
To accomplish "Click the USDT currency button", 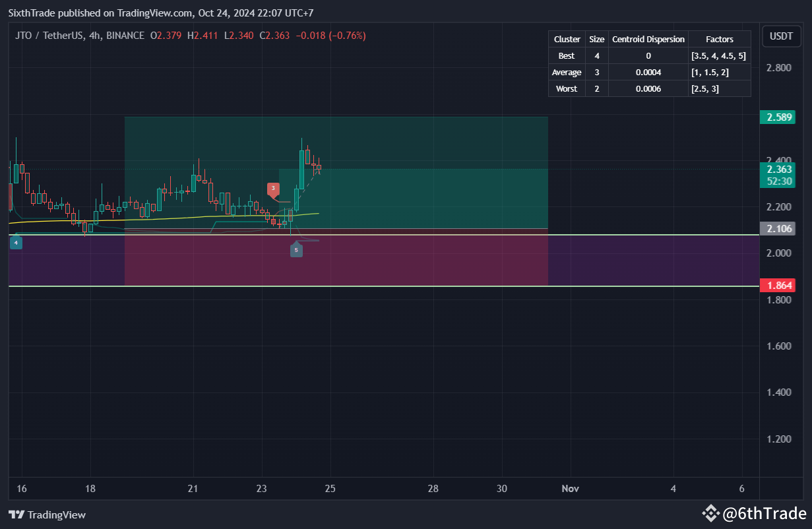I will pos(781,36).
